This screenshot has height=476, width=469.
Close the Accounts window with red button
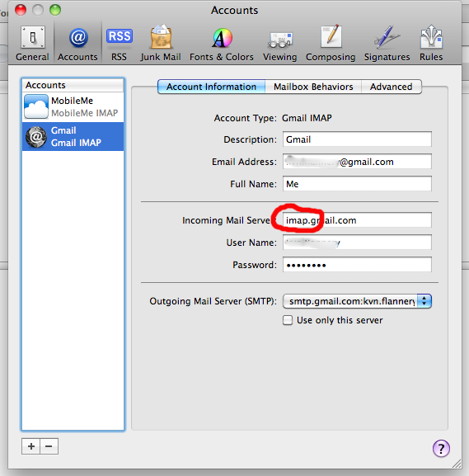point(21,10)
